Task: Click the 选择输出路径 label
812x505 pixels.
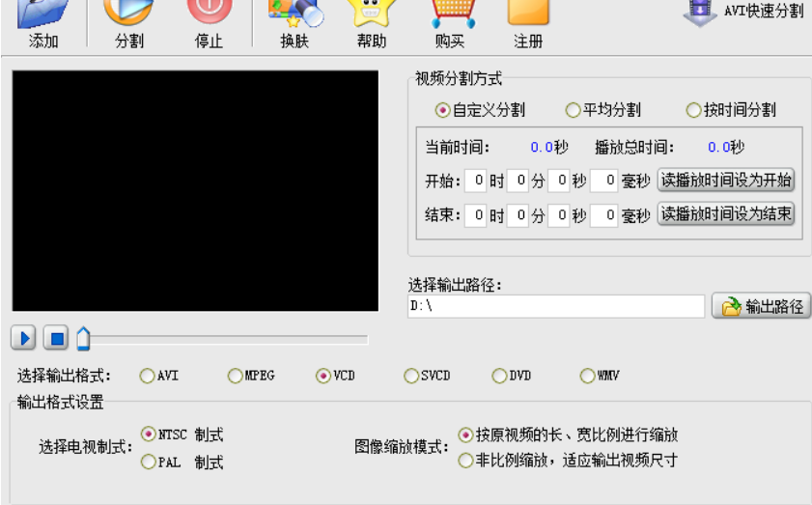Action: click(x=455, y=285)
